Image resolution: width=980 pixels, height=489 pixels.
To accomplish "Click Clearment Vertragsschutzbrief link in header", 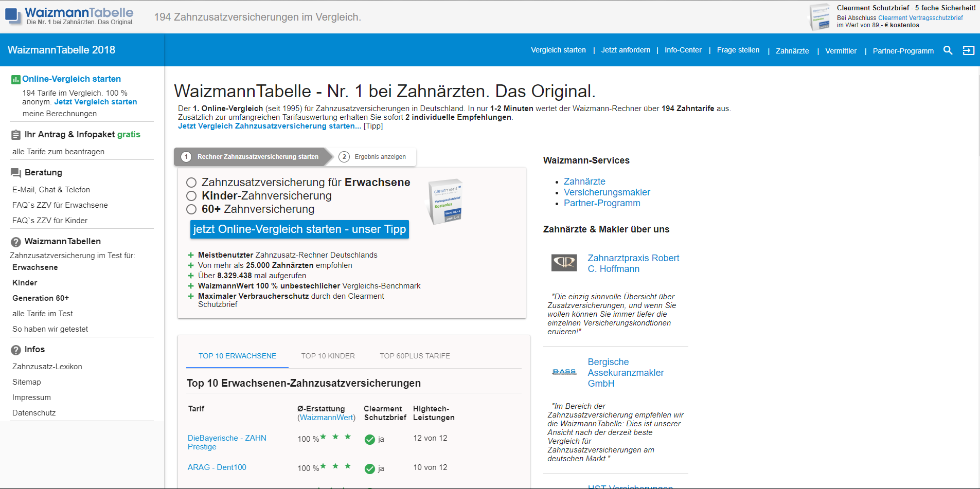I will click(920, 18).
